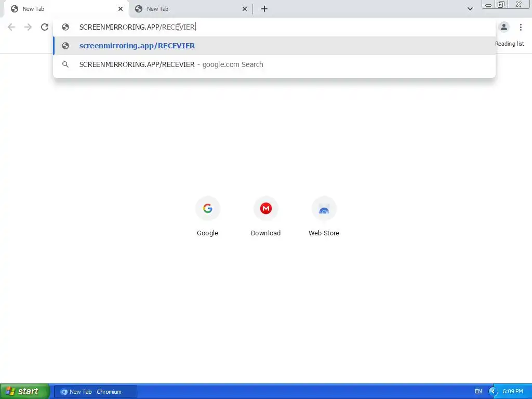The image size is (532, 399).
Task: Go back using the back arrow
Action: click(x=11, y=27)
